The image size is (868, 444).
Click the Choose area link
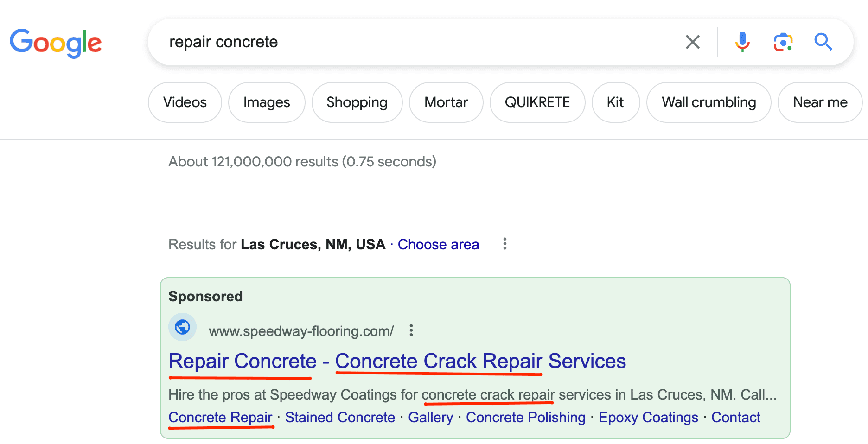(x=438, y=244)
